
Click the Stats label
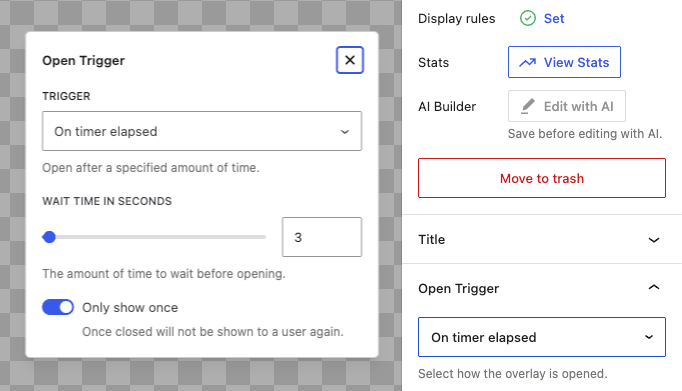tap(433, 62)
